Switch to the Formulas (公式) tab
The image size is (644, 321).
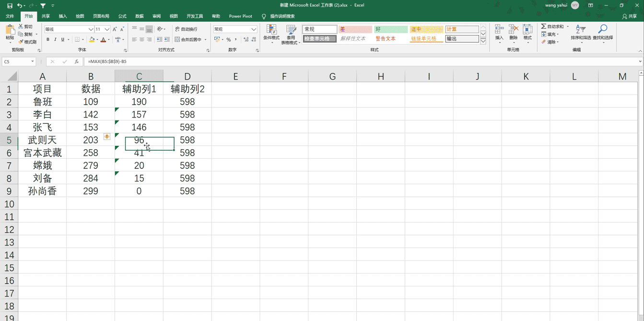122,16
